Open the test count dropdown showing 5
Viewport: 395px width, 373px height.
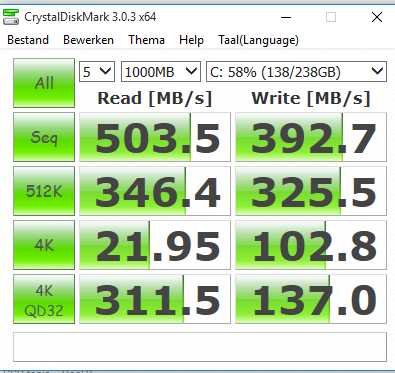[x=97, y=72]
